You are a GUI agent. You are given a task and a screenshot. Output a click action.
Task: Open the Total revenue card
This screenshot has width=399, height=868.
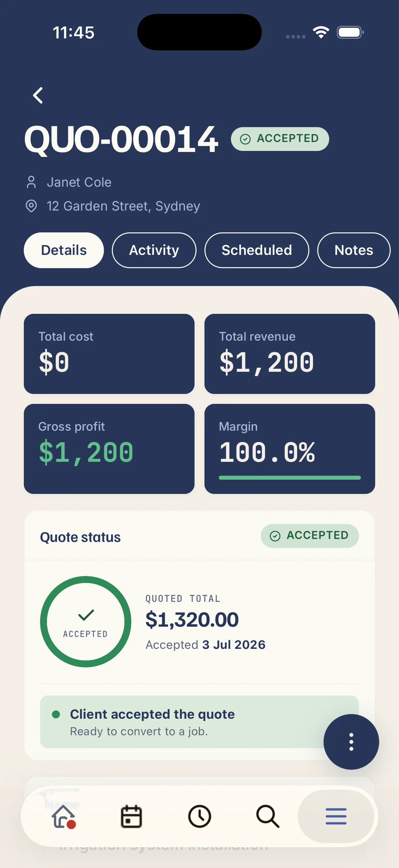pos(289,354)
